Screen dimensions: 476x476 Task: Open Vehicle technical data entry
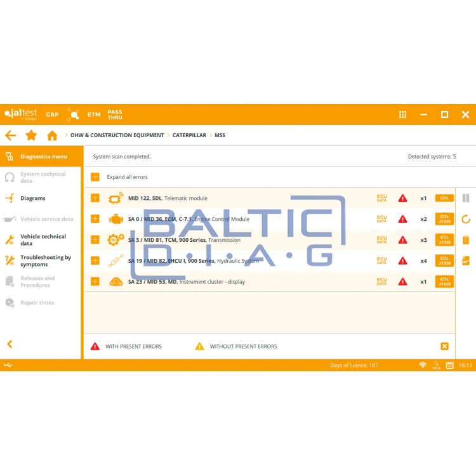point(42,240)
